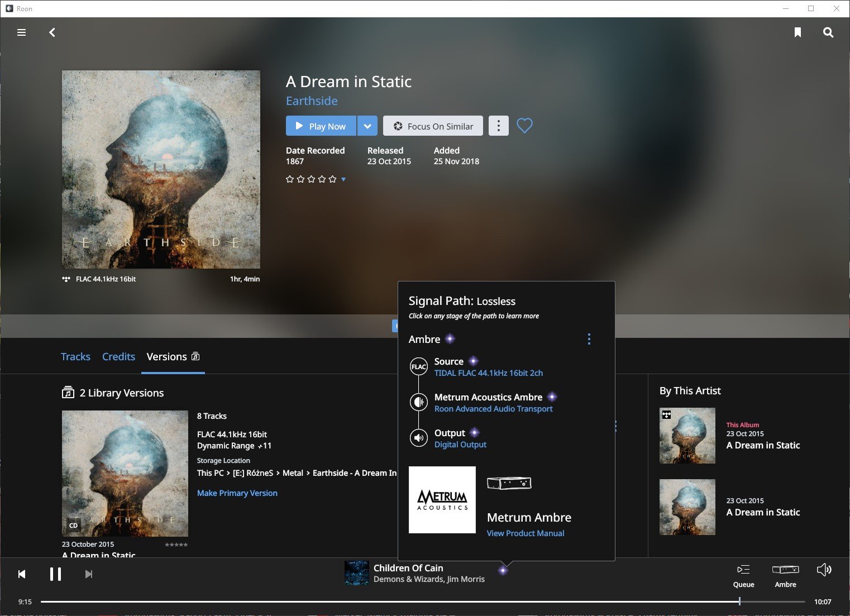Image resolution: width=850 pixels, height=616 pixels.
Task: Open second A Dream in Static artist album
Action: pos(687,507)
